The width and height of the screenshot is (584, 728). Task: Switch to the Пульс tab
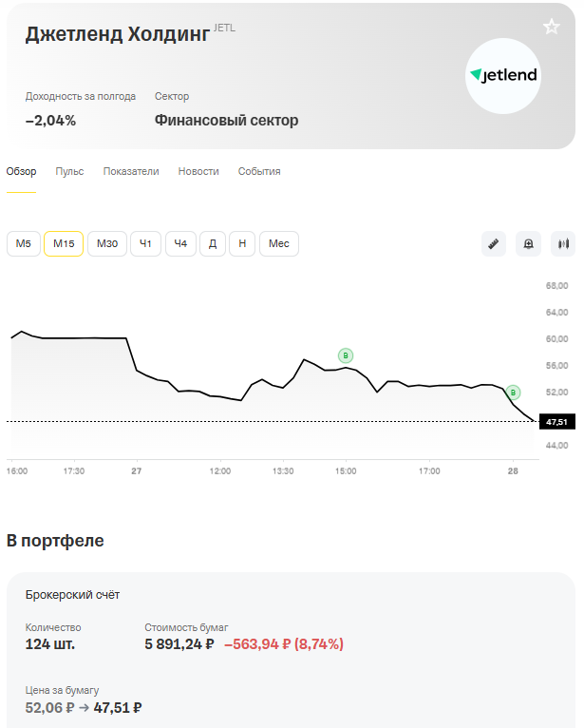tap(69, 171)
